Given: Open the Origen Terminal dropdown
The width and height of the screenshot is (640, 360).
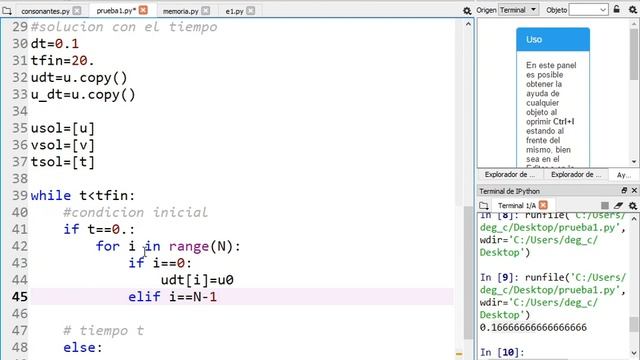Looking at the screenshot, I should coord(519,10).
